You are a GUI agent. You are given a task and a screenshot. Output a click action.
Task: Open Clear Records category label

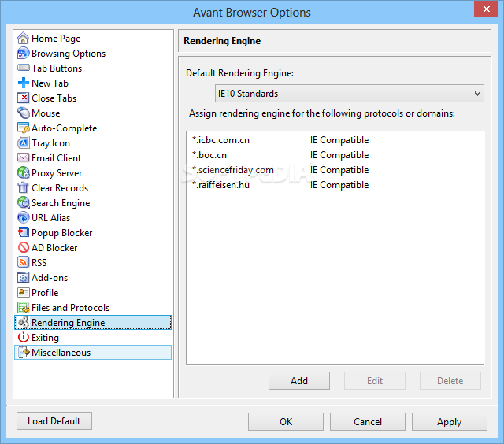click(60, 188)
